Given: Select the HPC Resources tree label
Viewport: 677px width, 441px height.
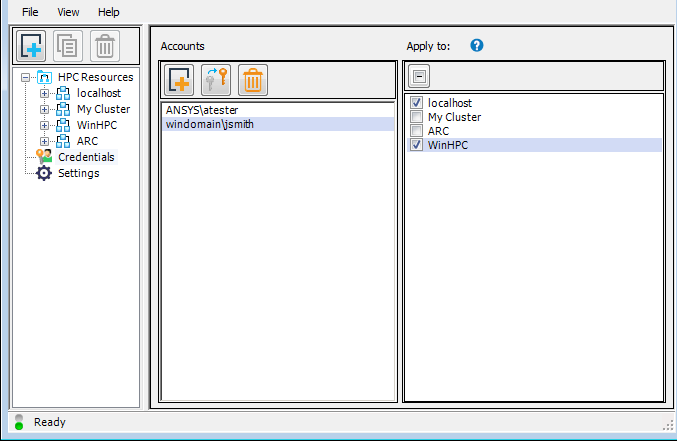Looking at the screenshot, I should 96,77.
